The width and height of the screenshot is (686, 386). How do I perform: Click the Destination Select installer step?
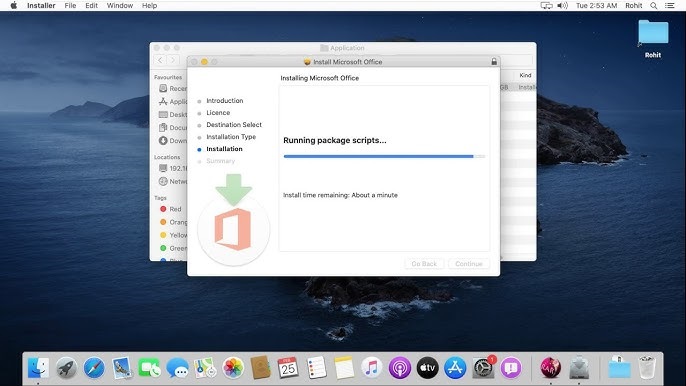pyautogui.click(x=234, y=125)
